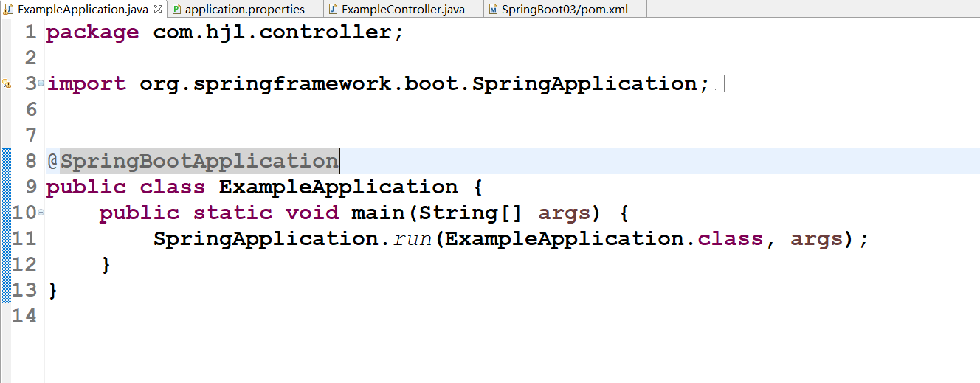The width and height of the screenshot is (980, 383).
Task: Click Maven icon on pom.xml tab
Action: click(493, 10)
